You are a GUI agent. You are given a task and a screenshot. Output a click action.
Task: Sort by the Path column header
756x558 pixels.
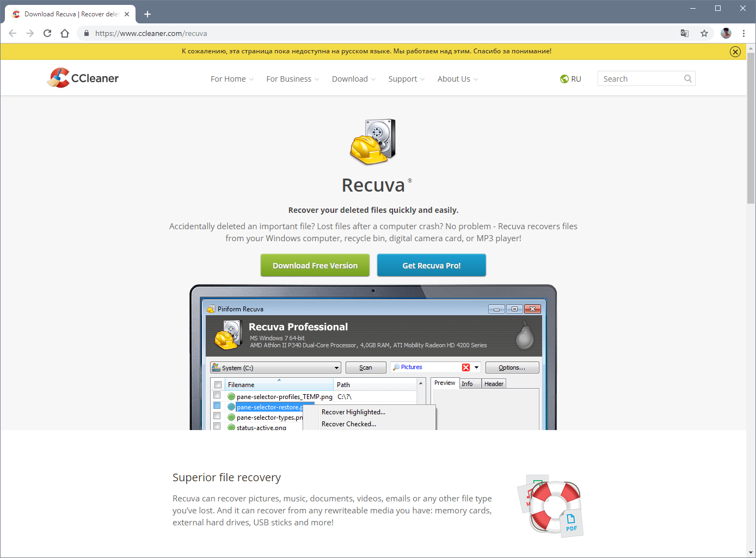point(375,384)
